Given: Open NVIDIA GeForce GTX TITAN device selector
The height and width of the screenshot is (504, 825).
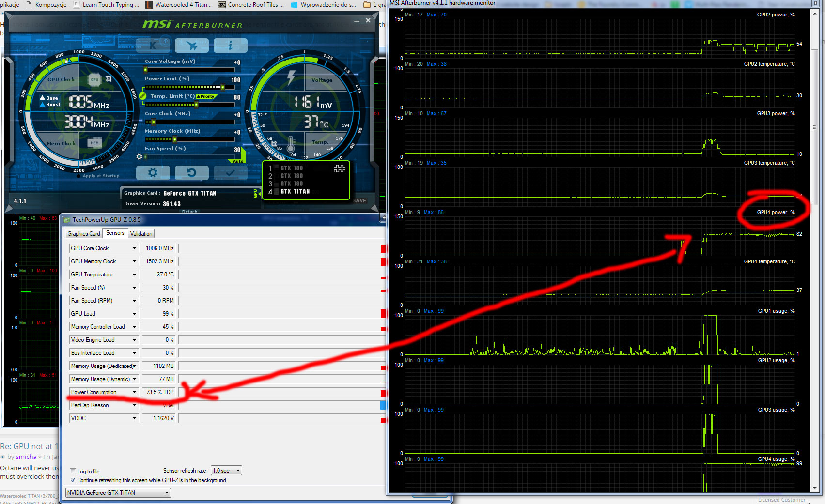Looking at the screenshot, I should point(118,493).
